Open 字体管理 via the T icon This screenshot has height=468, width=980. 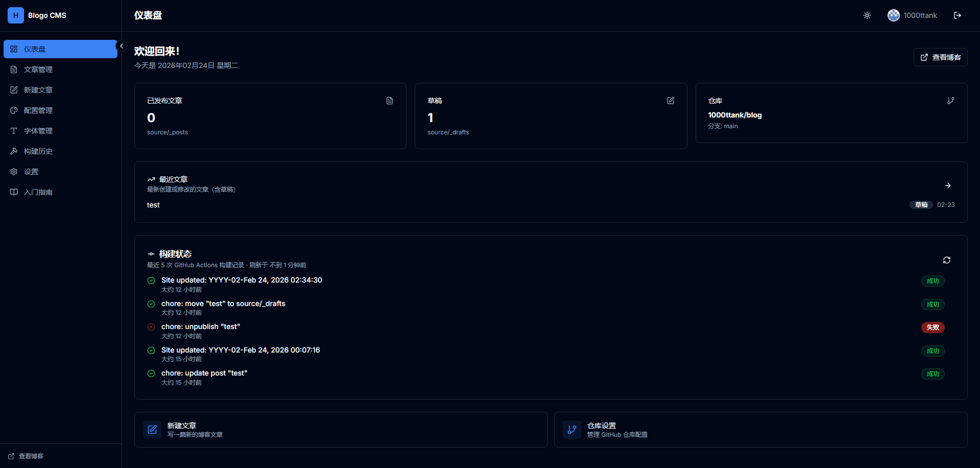click(14, 130)
